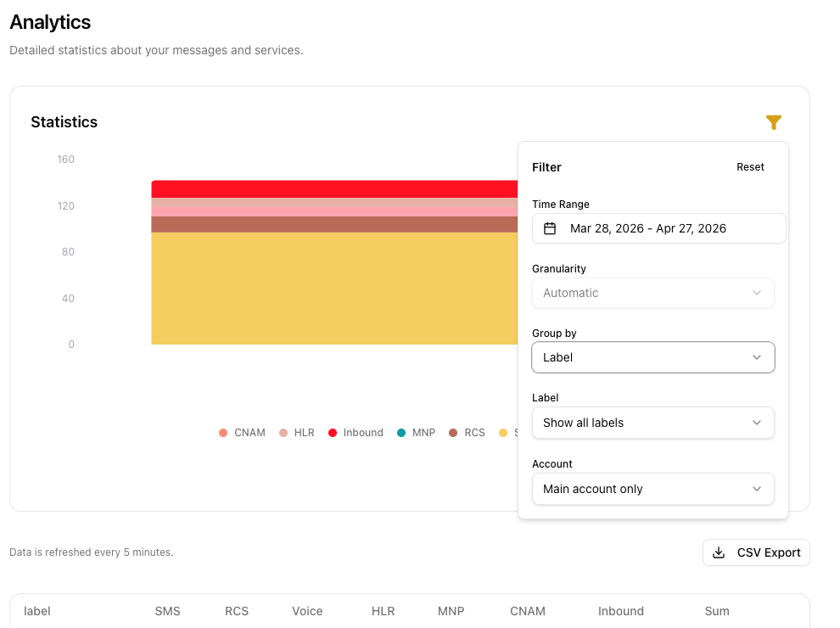Click the brown RCS band in chart
The height and width of the screenshot is (628, 840).
[x=334, y=225]
